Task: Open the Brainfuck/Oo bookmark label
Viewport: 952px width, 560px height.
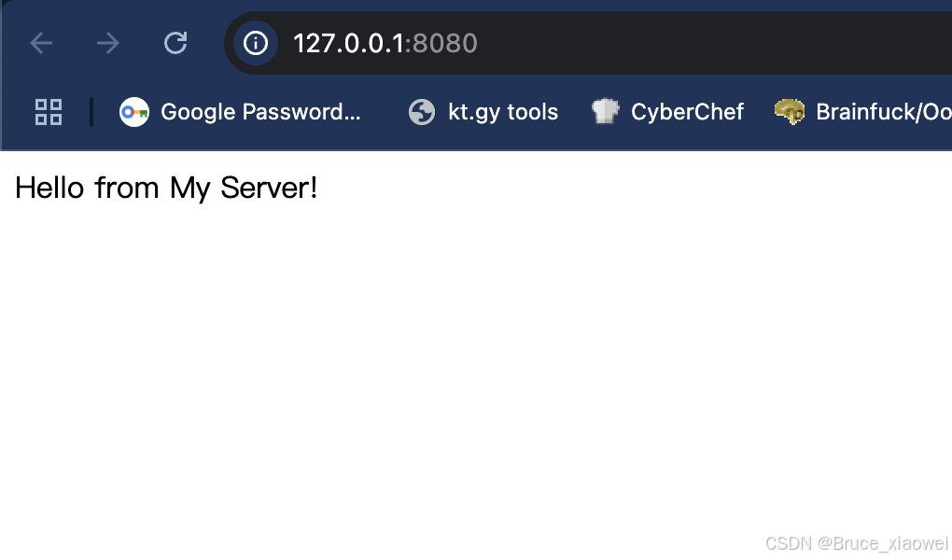Action: [x=883, y=112]
